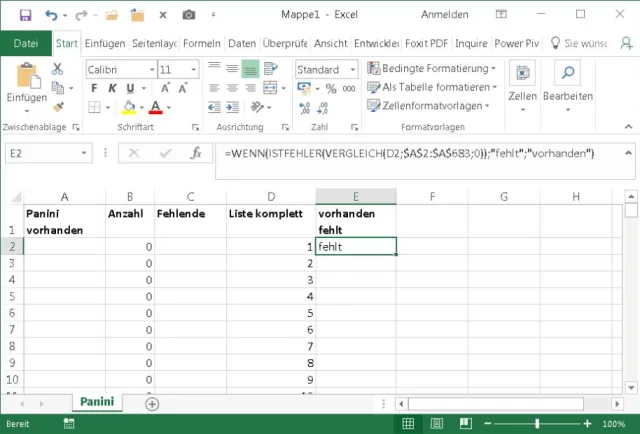
Task: Click the font color red A swatch
Action: (155, 107)
